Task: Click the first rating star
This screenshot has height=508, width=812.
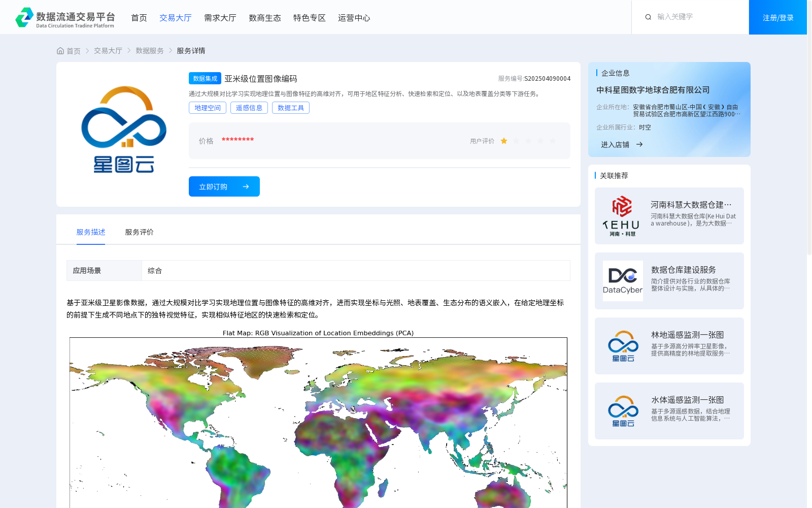Action: 504,141
